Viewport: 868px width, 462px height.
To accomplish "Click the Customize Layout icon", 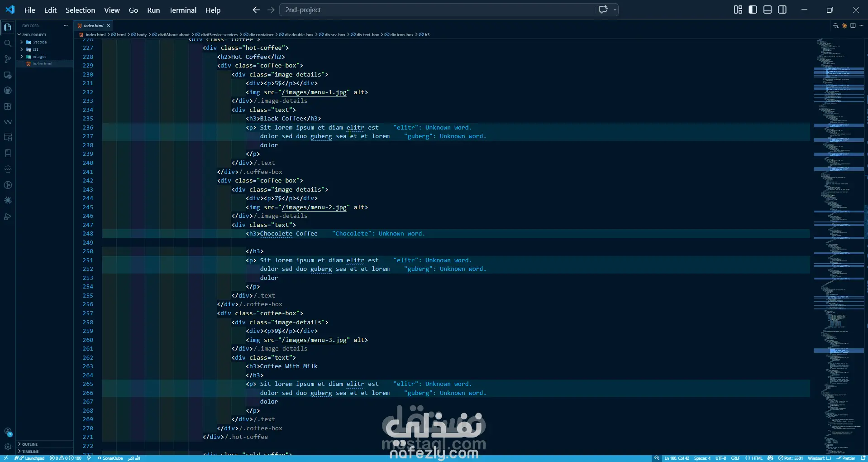I will (738, 10).
